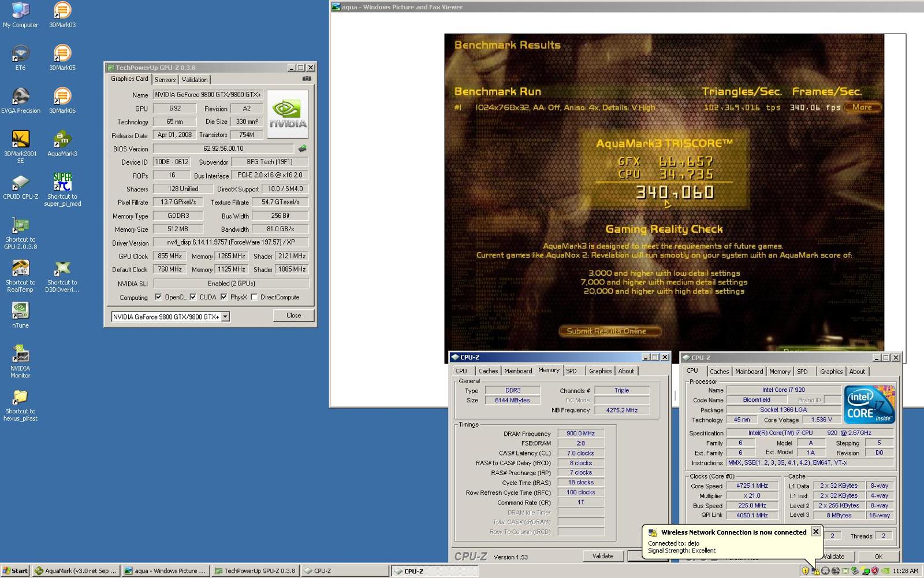Open ET6 desktop icon
The image size is (924, 578).
coord(20,58)
